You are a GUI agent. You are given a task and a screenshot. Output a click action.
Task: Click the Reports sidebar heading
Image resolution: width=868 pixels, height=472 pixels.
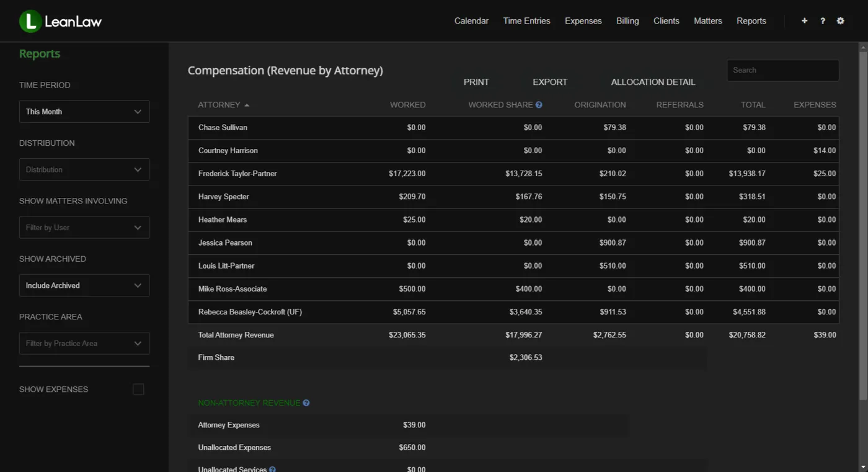(40, 54)
